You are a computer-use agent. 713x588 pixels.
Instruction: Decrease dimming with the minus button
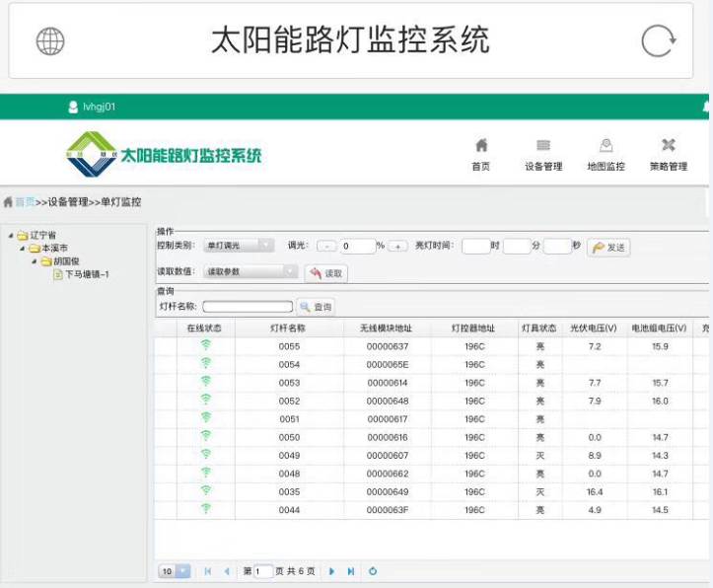click(x=326, y=246)
